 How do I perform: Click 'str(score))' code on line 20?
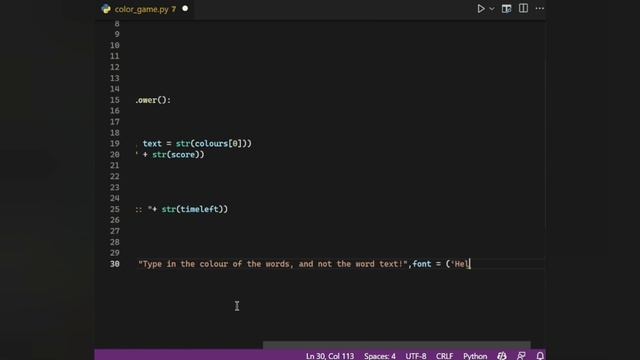178,155
